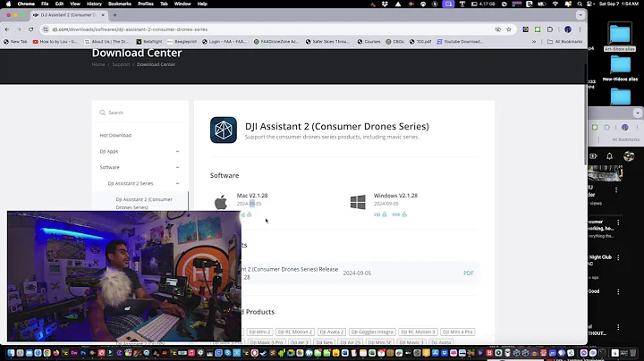This screenshot has width=644, height=361.
Task: Click the YouTube create video icon
Action: pos(594,155)
